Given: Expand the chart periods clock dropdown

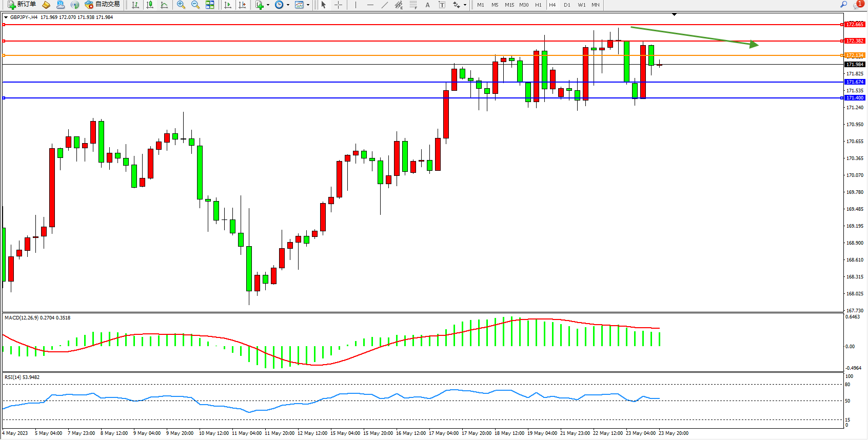Looking at the screenshot, I should tap(288, 5).
